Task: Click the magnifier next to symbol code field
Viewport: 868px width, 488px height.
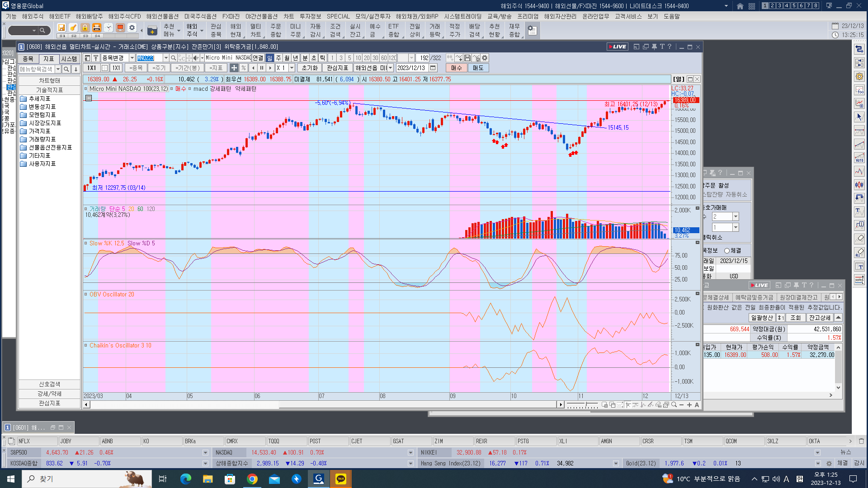Action: [173, 58]
